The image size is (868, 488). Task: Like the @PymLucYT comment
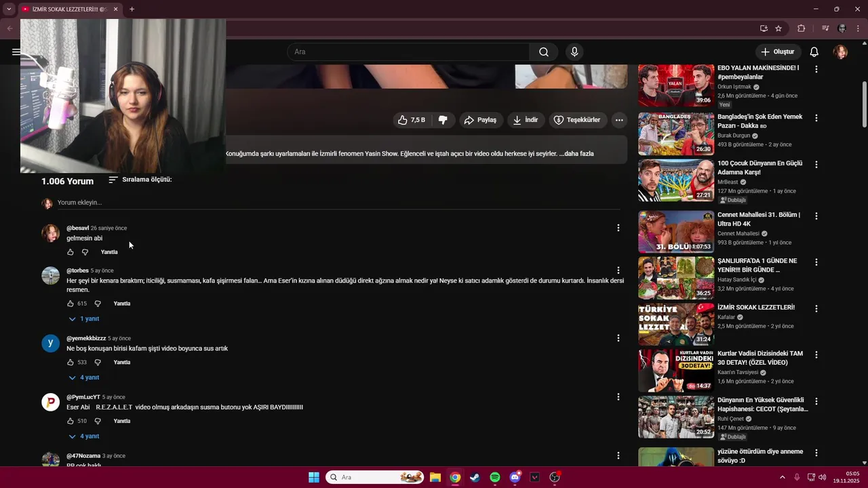pos(71,422)
